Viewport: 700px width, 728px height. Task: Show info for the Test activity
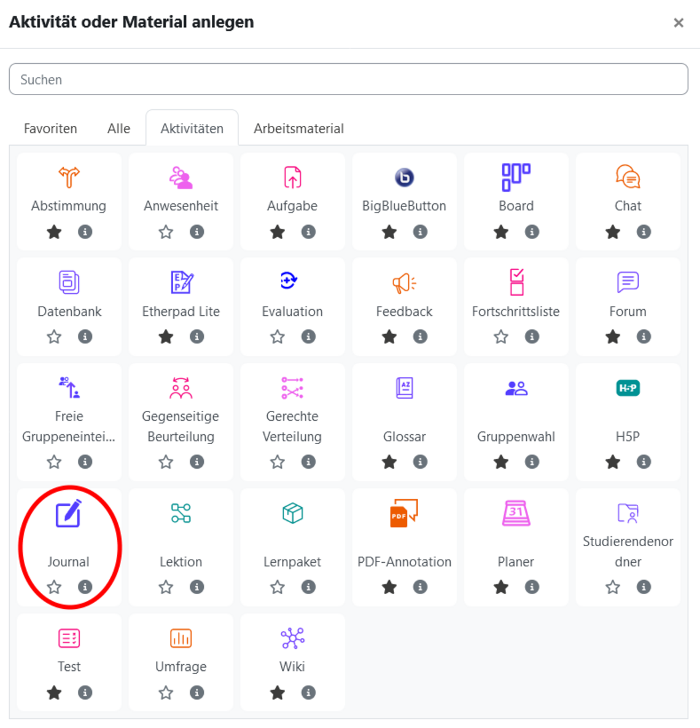point(85,693)
